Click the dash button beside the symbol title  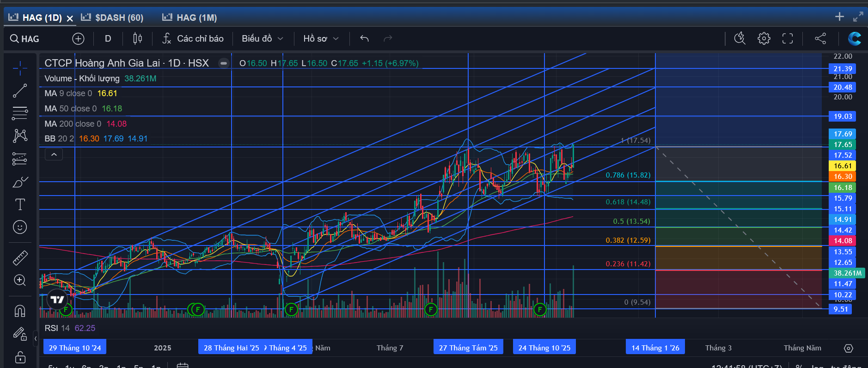[224, 63]
